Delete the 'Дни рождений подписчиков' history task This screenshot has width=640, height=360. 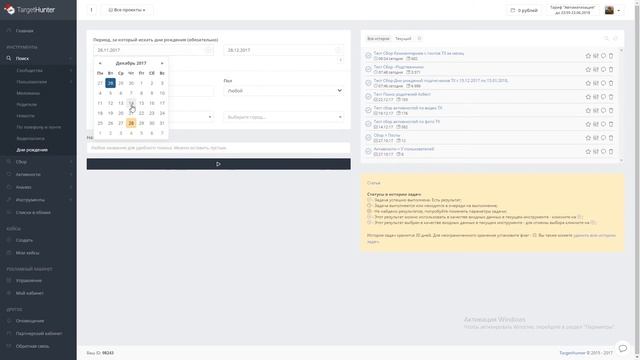click(611, 83)
